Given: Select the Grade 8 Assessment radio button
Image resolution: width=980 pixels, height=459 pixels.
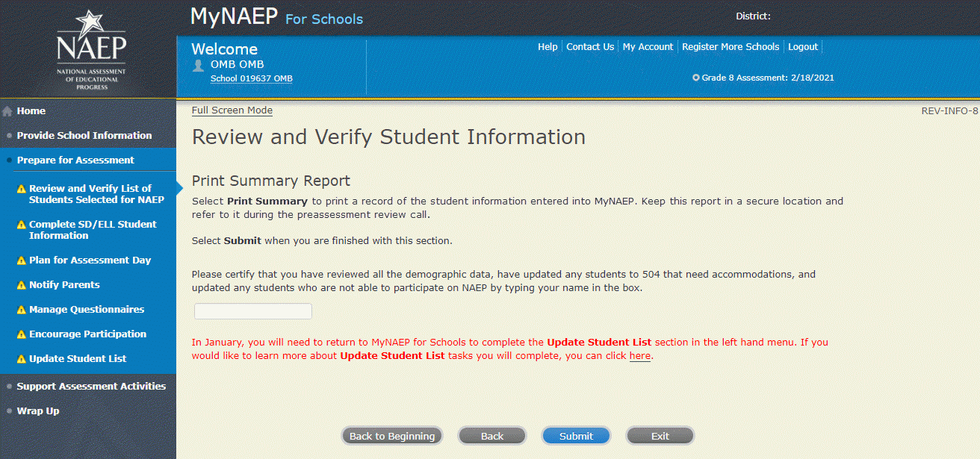Looking at the screenshot, I should pos(696,78).
